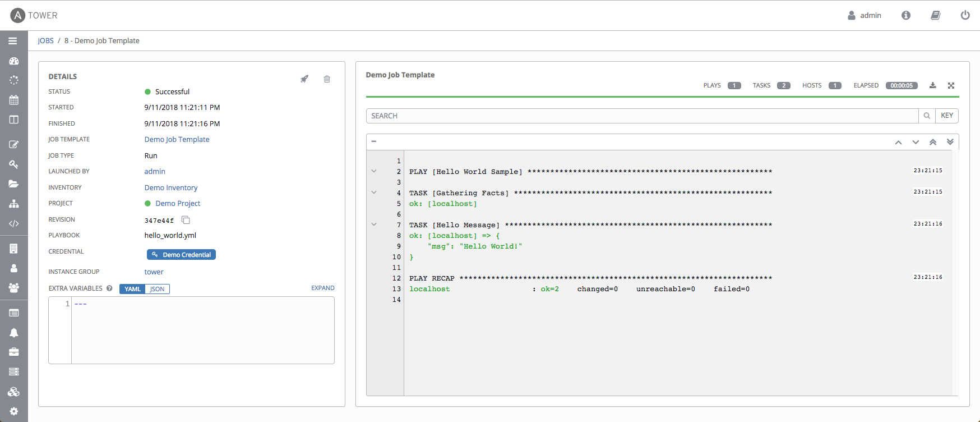Open admin user menu in header
The height and width of the screenshot is (422, 980).
click(865, 15)
